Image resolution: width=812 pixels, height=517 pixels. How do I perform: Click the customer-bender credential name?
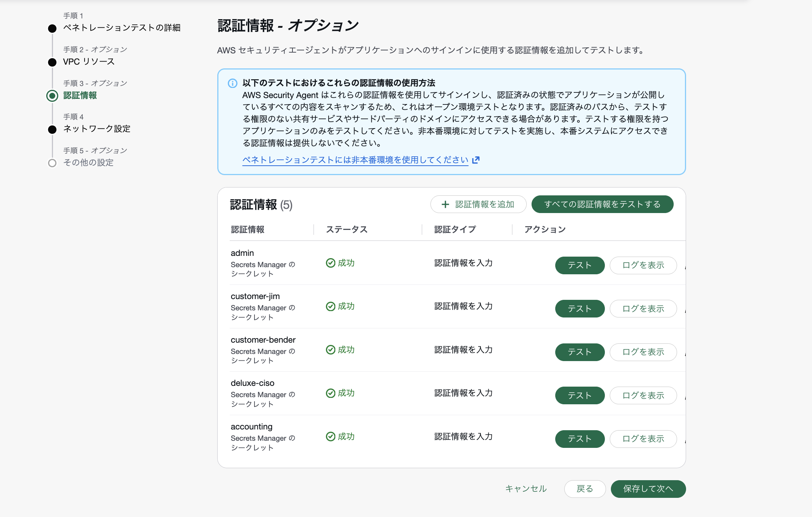[x=263, y=340]
